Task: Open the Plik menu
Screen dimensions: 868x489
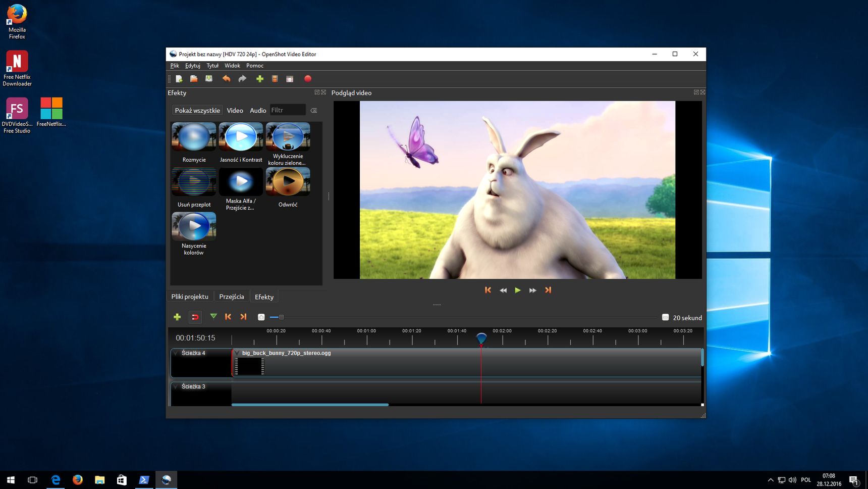Action: 175,66
